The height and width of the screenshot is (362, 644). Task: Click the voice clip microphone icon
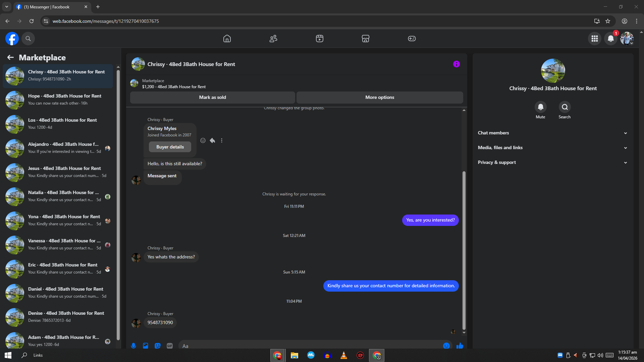(x=133, y=346)
